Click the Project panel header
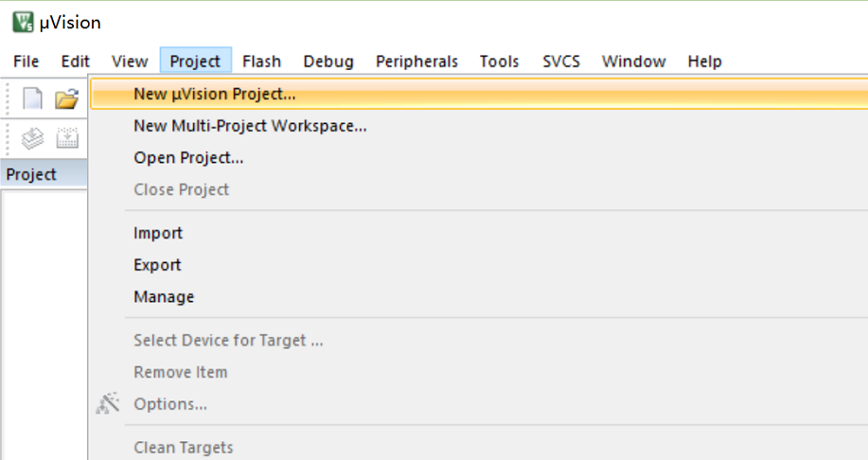868x460 pixels. tap(44, 174)
